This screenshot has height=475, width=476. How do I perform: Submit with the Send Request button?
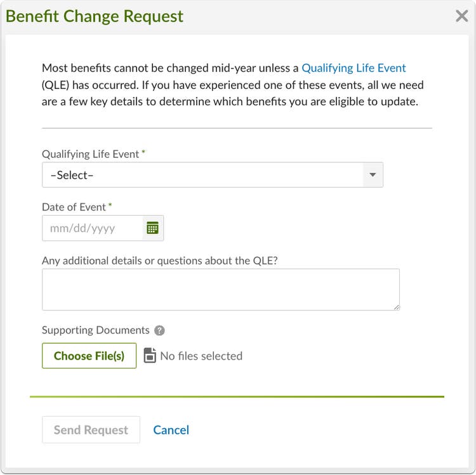[91, 430]
